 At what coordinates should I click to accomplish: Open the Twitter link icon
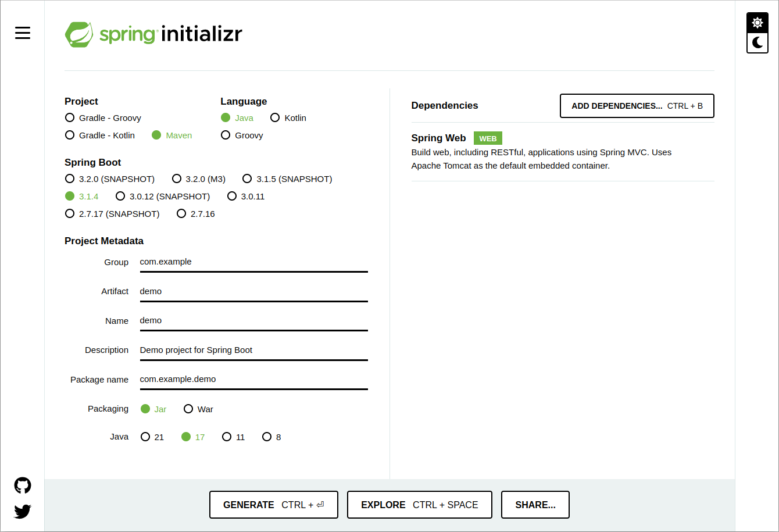(23, 511)
